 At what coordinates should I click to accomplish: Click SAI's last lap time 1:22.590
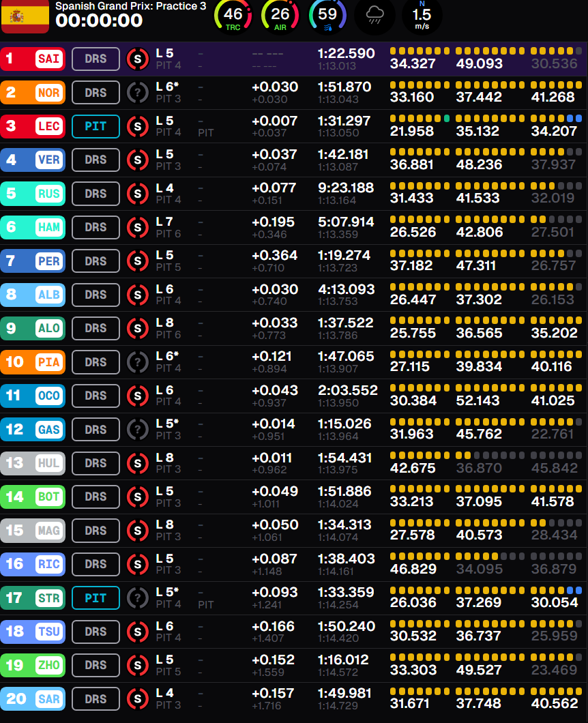click(x=346, y=53)
